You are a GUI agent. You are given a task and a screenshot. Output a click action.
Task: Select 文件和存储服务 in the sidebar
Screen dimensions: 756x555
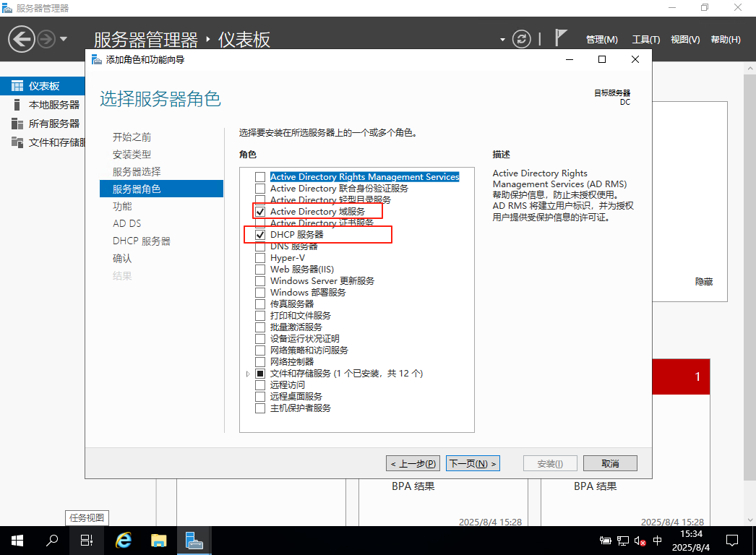pos(43,142)
